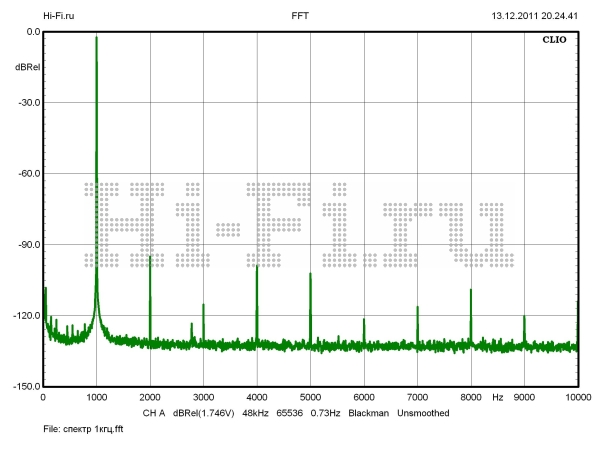Click the -60.0 y-axis tick label

click(27, 173)
